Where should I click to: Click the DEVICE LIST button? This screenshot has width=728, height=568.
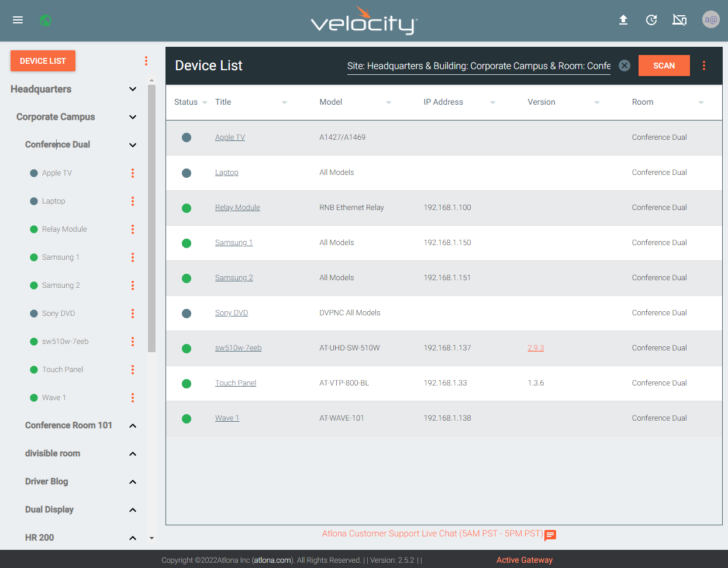(43, 61)
